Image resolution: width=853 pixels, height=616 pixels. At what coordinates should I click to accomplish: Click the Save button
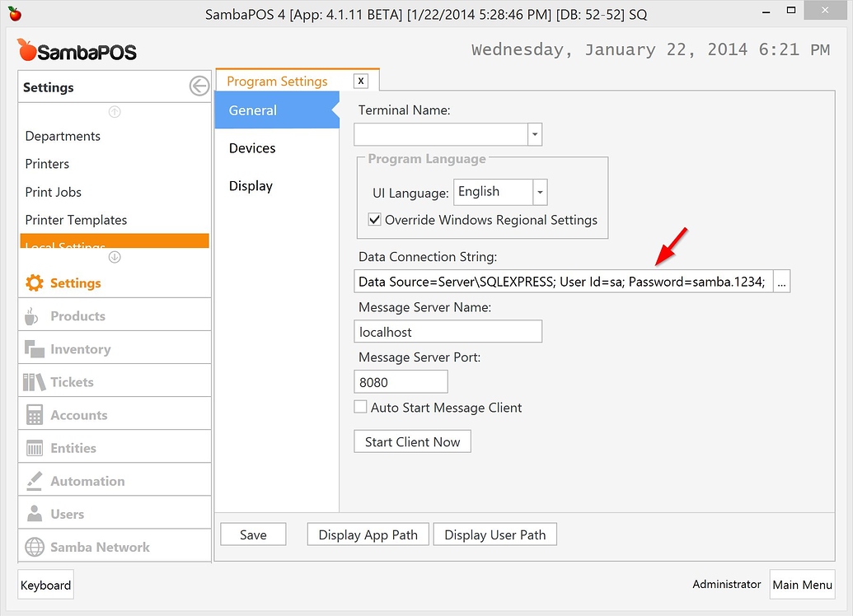coord(253,534)
